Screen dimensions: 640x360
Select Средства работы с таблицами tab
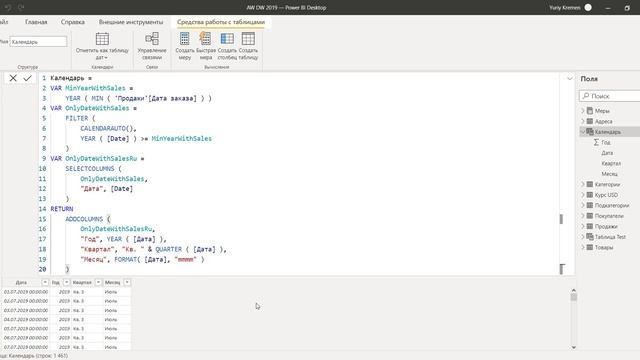(221, 22)
